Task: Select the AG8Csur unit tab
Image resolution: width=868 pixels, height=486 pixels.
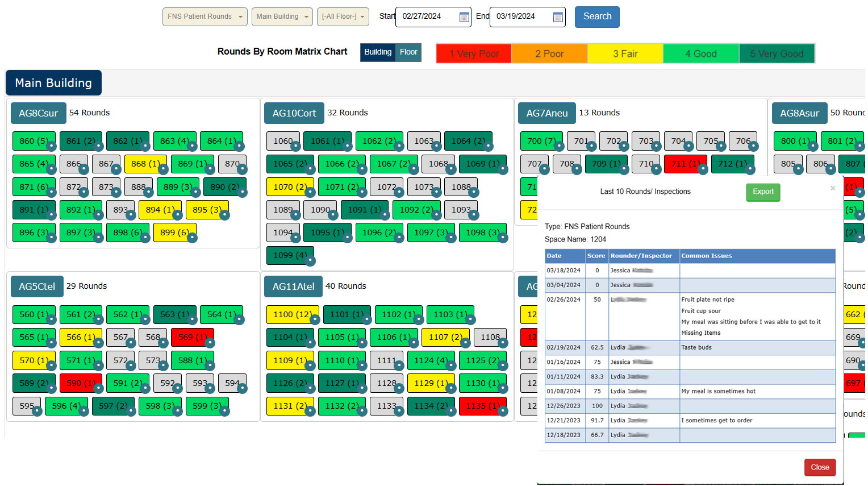Action: [38, 113]
